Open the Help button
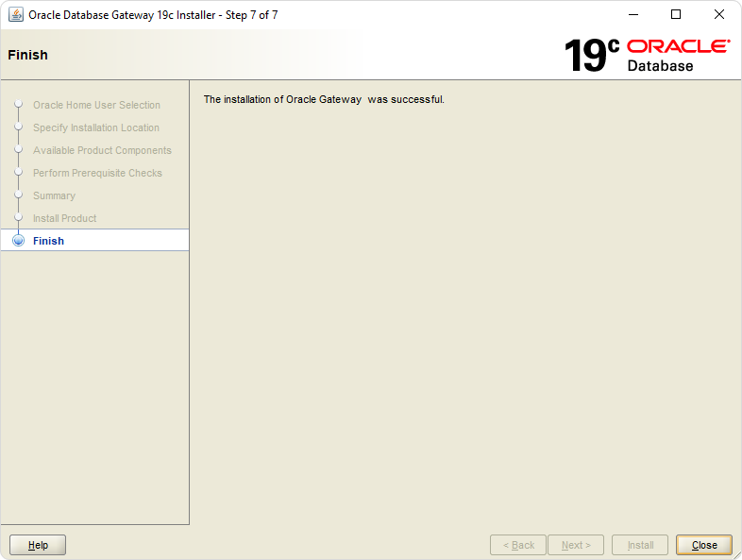Screen dimensions: 742x560 point(38,545)
